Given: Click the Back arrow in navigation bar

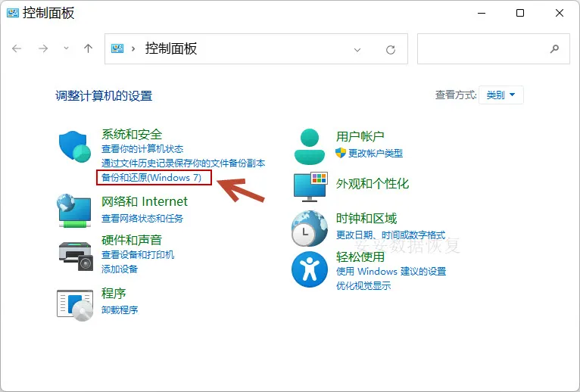Looking at the screenshot, I should 17,48.
